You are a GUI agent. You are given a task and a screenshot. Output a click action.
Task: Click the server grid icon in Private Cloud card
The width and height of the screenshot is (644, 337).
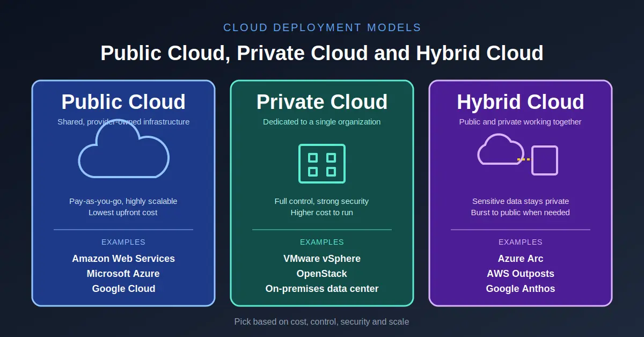pyautogui.click(x=322, y=164)
